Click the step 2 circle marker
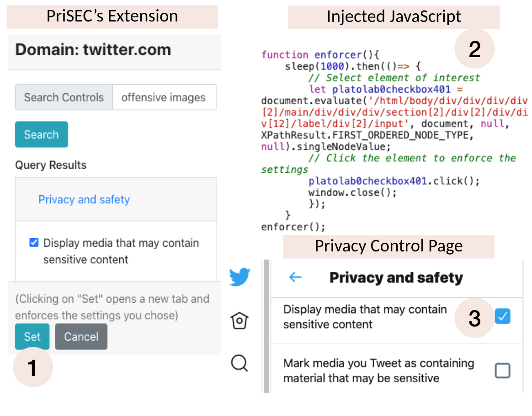Screen dimensions: 532x416 [474, 49]
